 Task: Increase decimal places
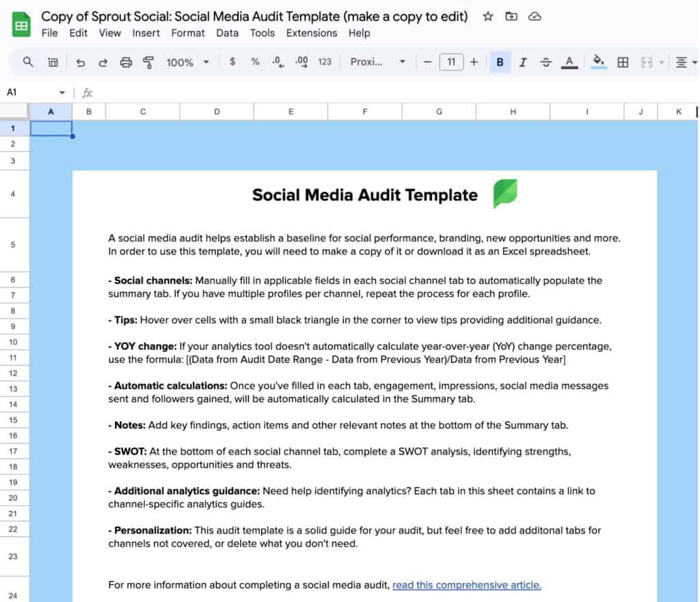(301, 62)
